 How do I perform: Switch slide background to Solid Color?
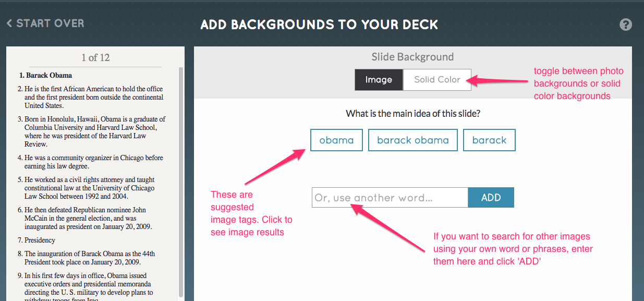pos(437,80)
